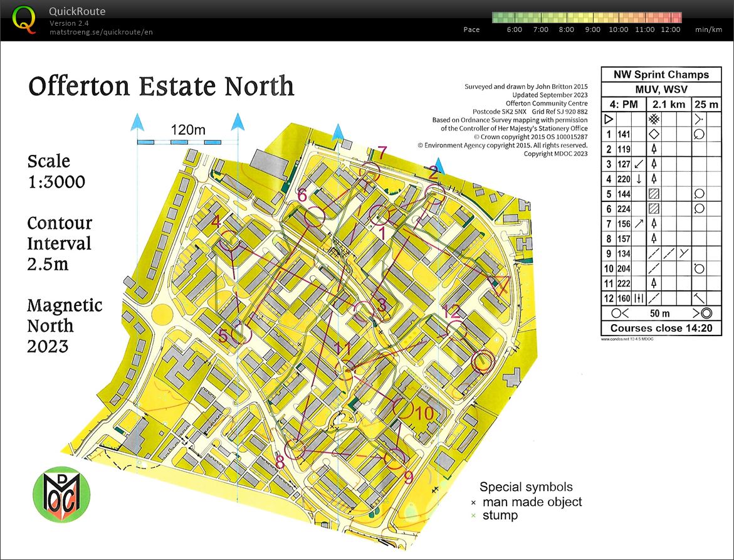Select control circle 9 on the map

click(x=394, y=458)
